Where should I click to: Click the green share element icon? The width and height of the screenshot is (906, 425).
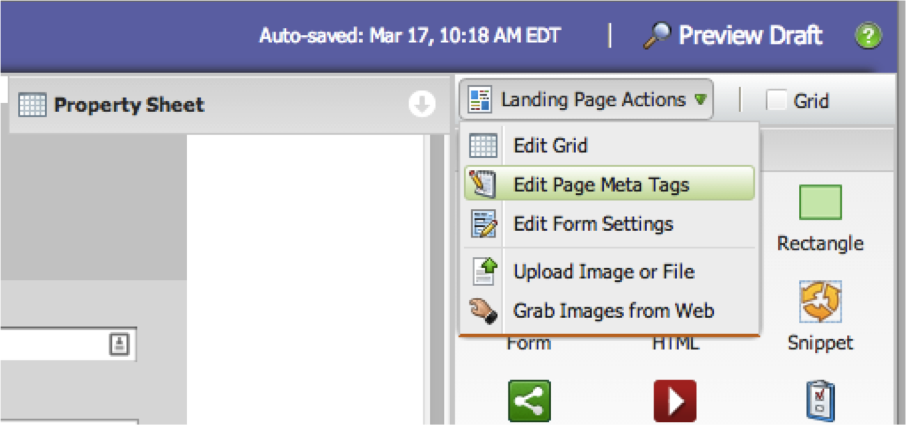pyautogui.click(x=530, y=401)
